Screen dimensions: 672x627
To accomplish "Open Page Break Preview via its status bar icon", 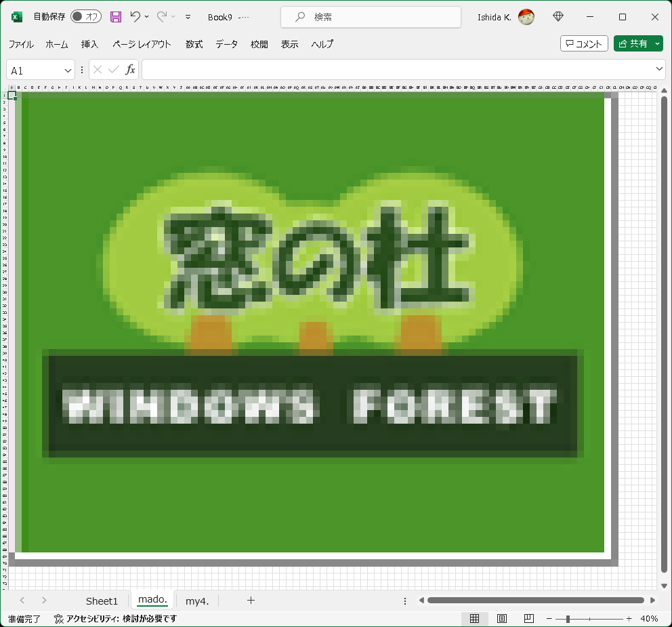I will (x=528, y=618).
